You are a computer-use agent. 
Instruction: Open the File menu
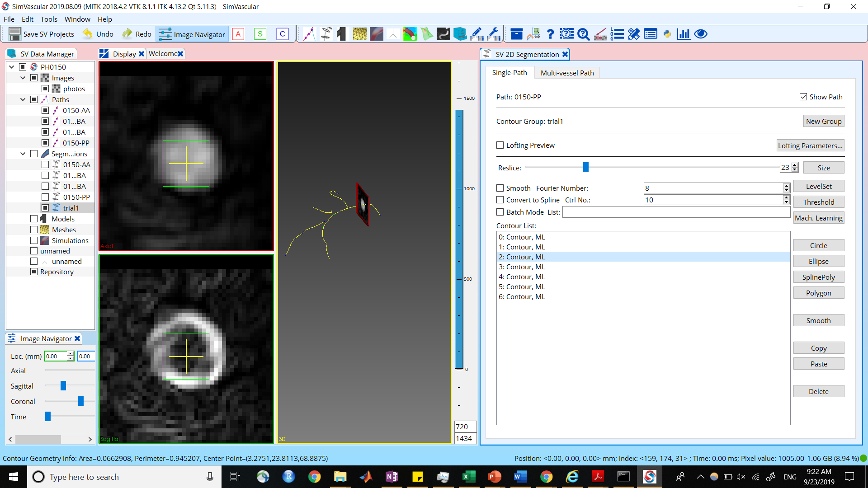(x=9, y=19)
